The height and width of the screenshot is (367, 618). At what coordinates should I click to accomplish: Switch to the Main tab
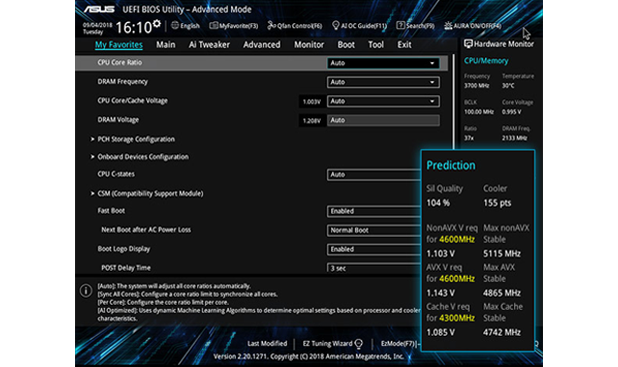(x=166, y=45)
